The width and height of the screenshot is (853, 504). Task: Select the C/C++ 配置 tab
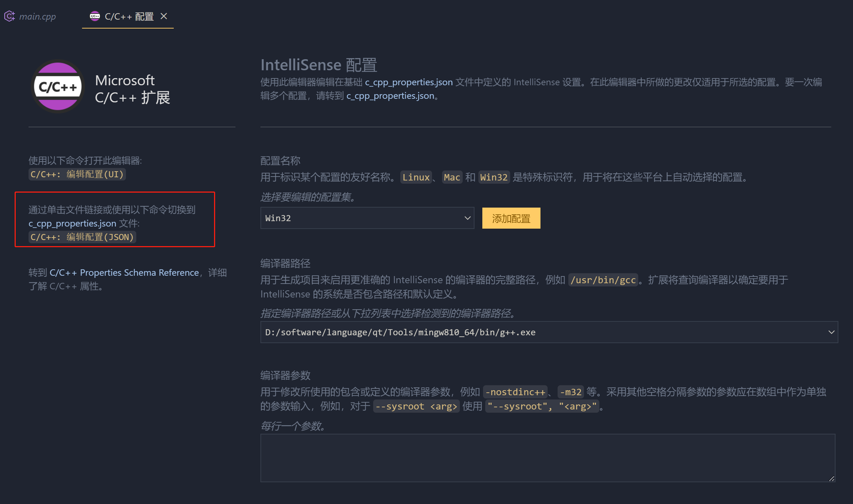pos(129,16)
